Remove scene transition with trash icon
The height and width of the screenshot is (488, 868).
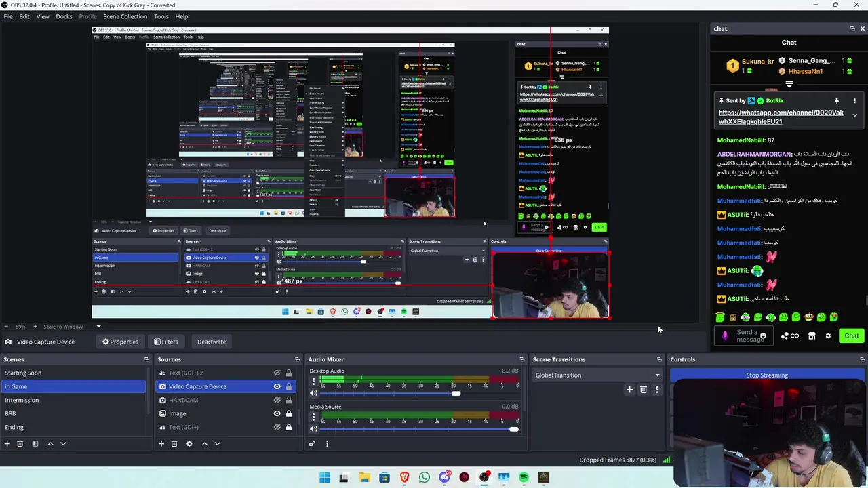tap(643, 390)
